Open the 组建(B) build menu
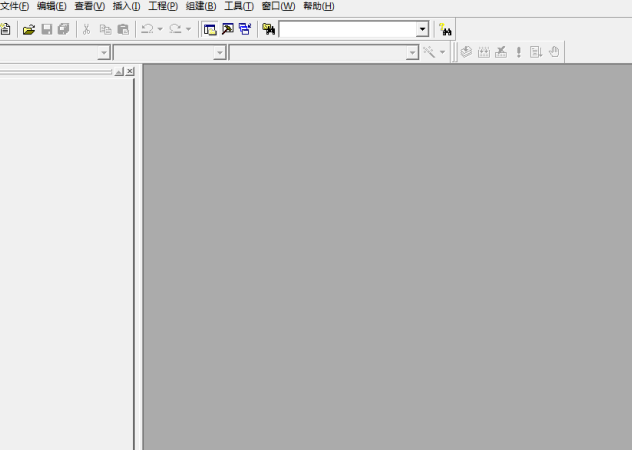Viewport: 632px width, 450px height. [201, 6]
